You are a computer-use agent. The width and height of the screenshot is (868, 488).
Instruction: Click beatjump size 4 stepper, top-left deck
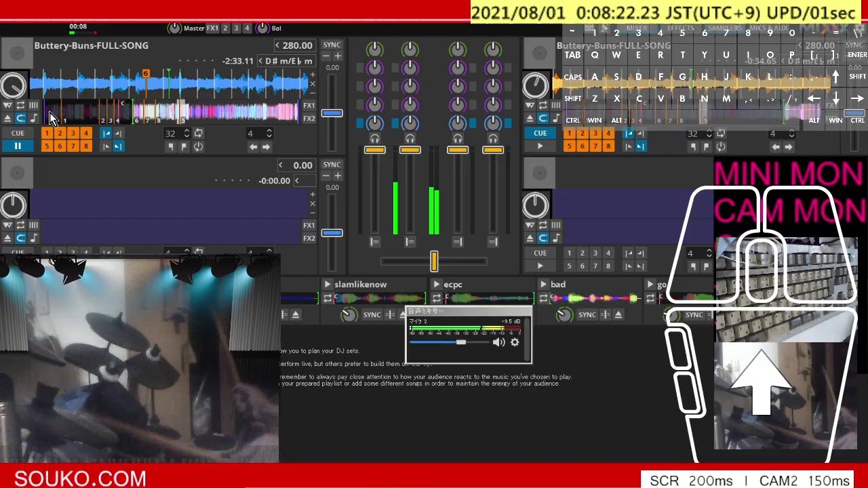tap(269, 134)
